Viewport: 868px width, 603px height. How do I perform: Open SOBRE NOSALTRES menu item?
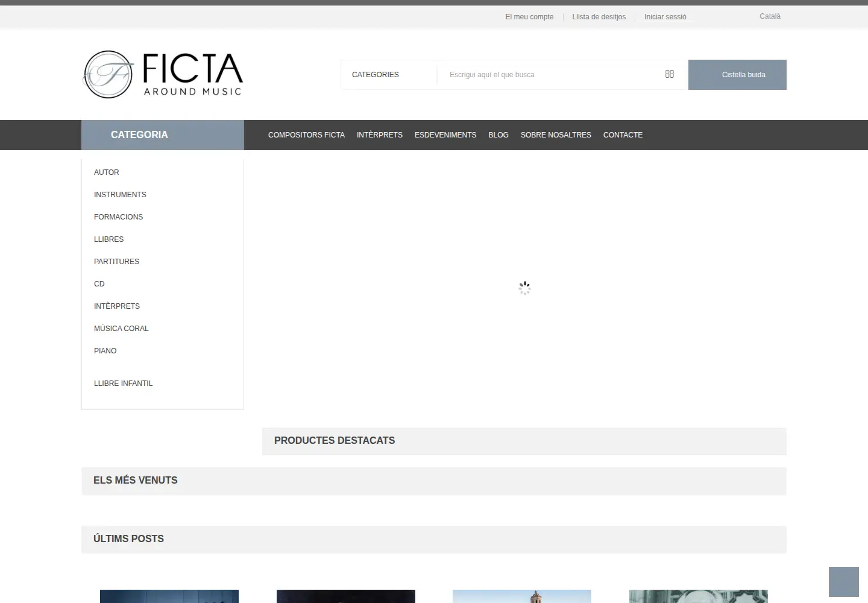[x=556, y=135]
